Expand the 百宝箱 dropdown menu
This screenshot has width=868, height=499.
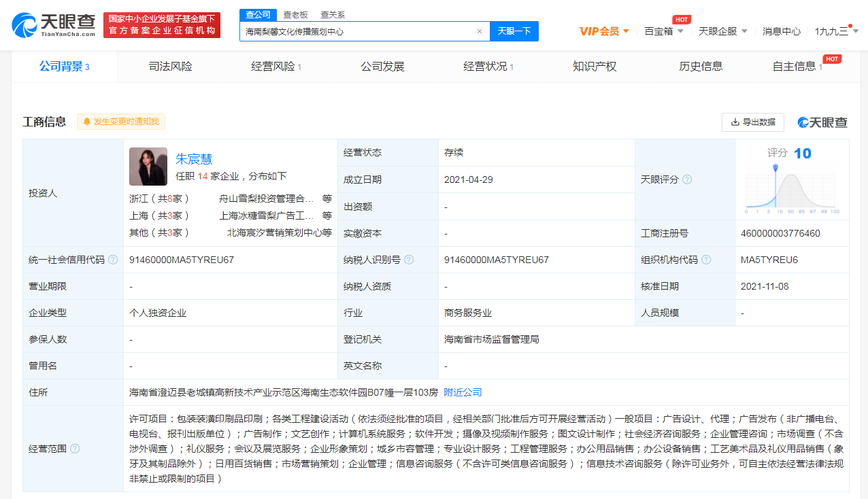tap(664, 31)
